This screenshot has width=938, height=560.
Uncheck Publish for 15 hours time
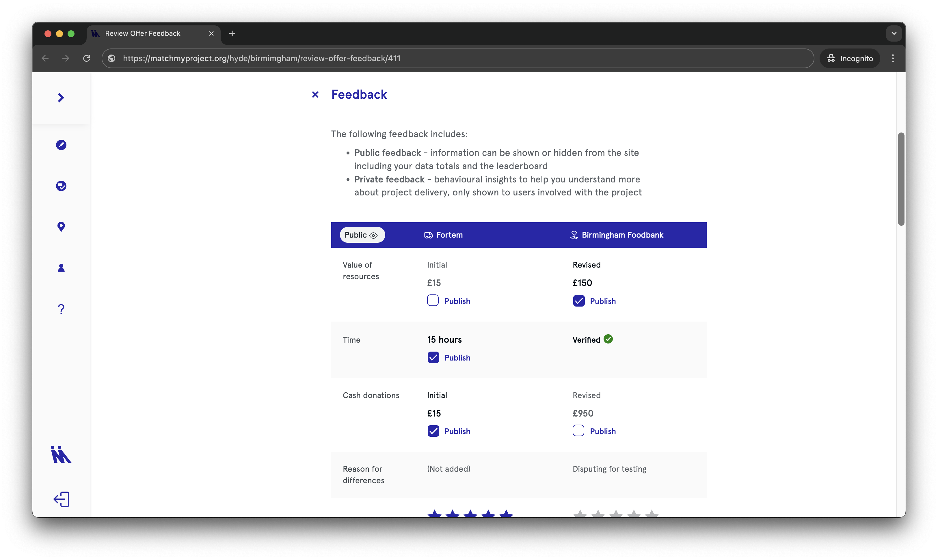point(433,357)
